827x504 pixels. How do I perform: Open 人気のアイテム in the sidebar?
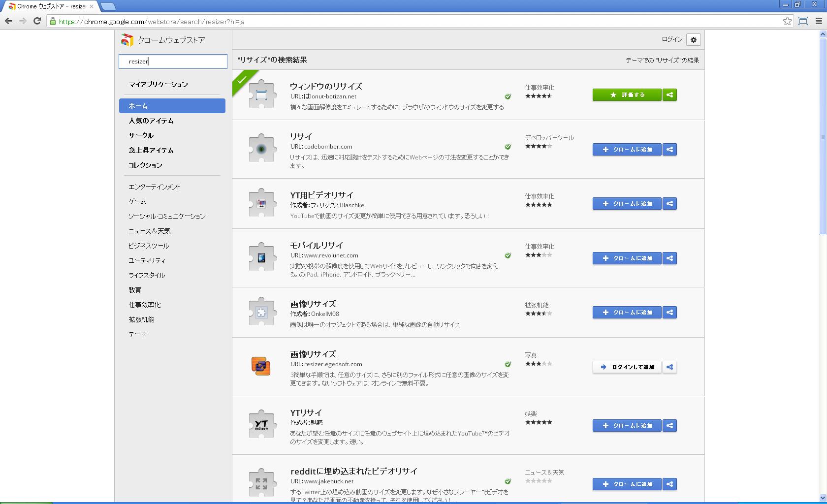pos(151,121)
